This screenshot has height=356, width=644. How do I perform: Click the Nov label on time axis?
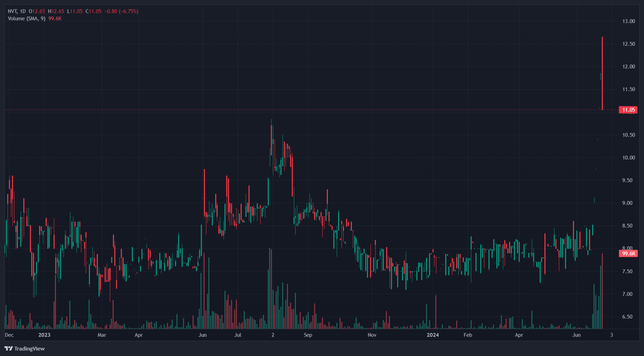point(372,335)
